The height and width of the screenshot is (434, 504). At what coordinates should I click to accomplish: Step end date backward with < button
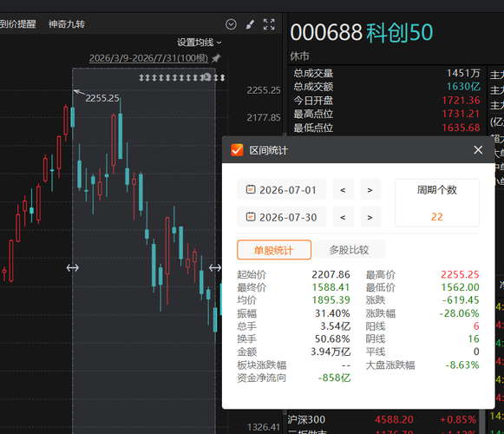[343, 217]
